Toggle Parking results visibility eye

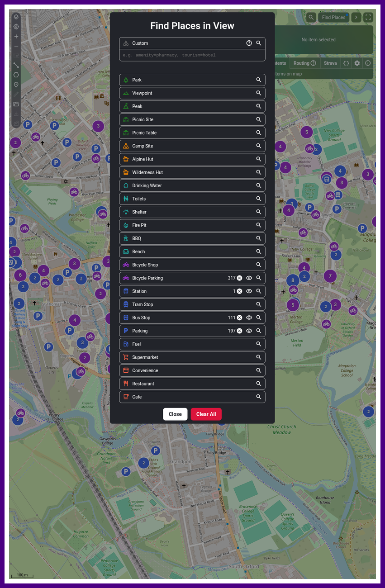pos(249,331)
